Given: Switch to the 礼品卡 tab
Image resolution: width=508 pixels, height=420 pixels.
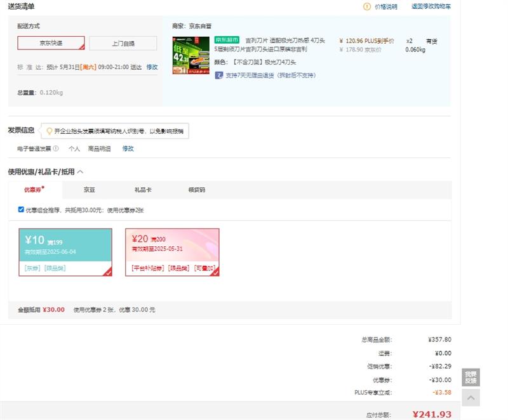Looking at the screenshot, I should [x=143, y=190].
